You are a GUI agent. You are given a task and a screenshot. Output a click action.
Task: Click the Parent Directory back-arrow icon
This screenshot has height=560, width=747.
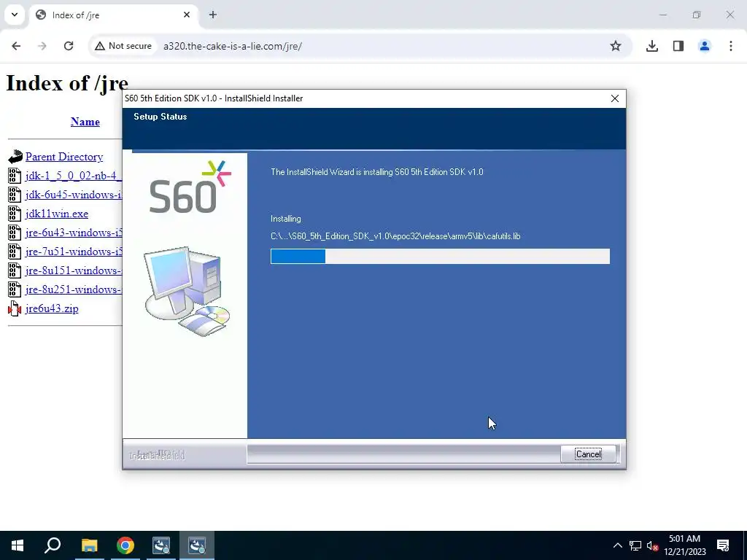[x=15, y=157]
